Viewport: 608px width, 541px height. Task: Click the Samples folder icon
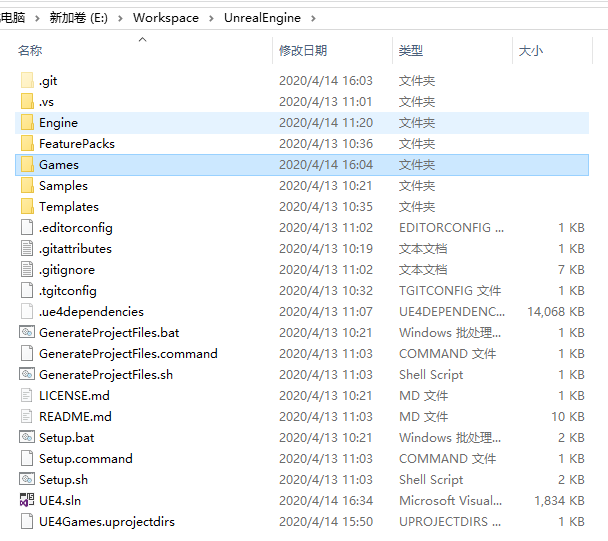(27, 185)
